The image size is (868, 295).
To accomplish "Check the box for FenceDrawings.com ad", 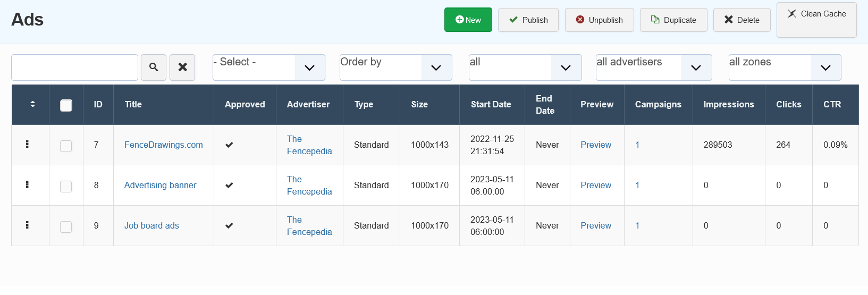I will 66,146.
